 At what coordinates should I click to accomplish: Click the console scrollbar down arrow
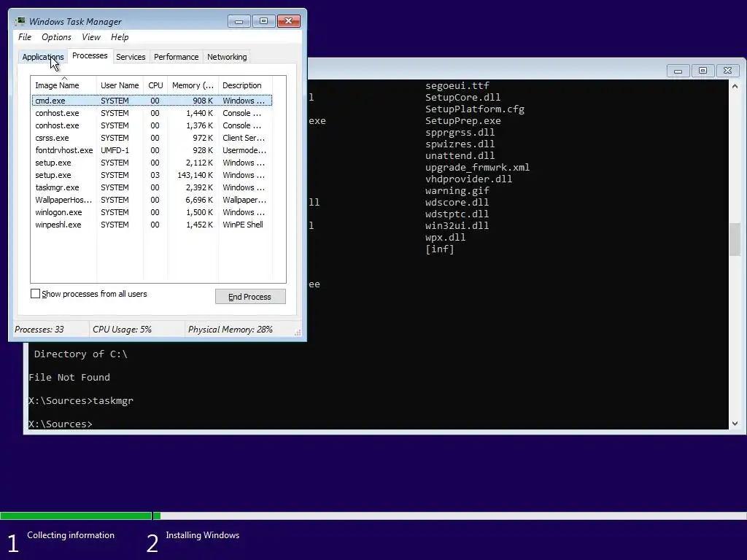pos(735,424)
